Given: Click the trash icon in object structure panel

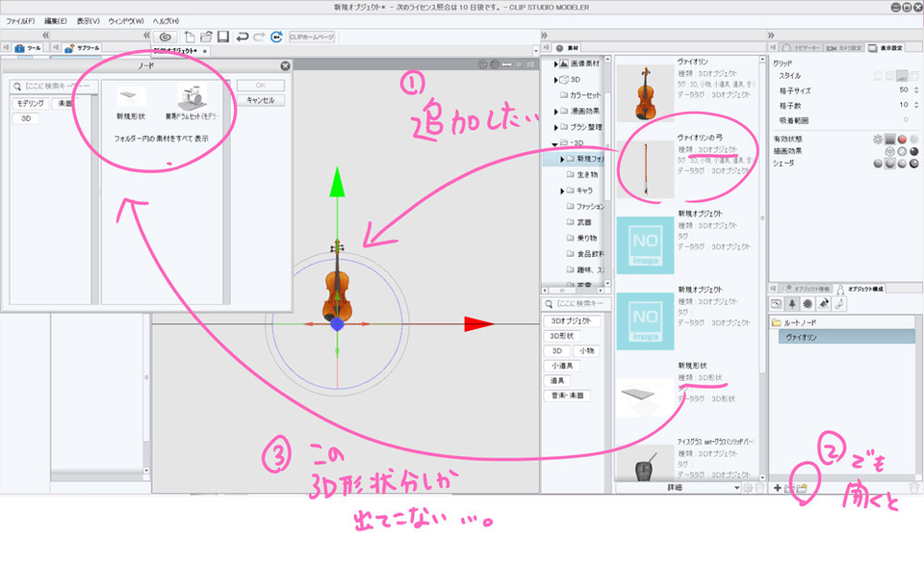Looking at the screenshot, I should [915, 489].
